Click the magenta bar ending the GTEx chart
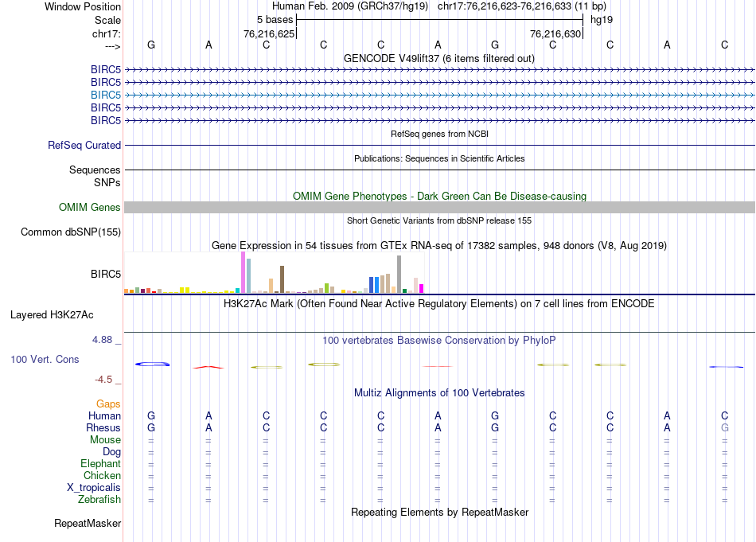The image size is (756, 542). [422, 288]
